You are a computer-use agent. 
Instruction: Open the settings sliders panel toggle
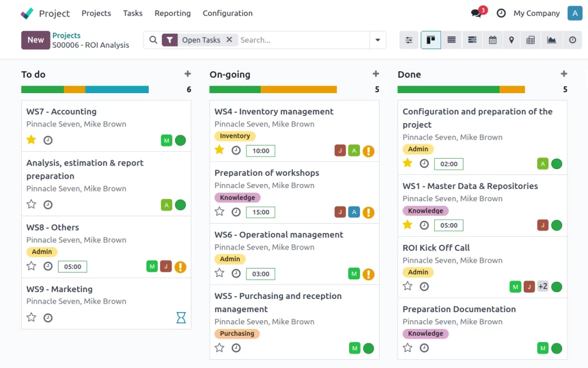pyautogui.click(x=409, y=40)
